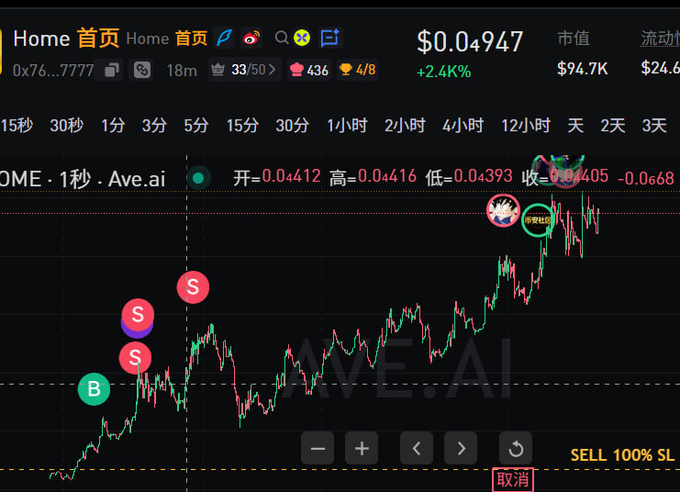Switch chart to 1分 interval

113,125
